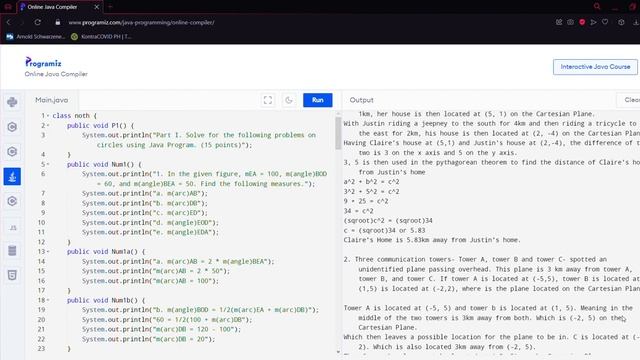Click 'Online Java Compiler' subtitle text
Image resolution: width=640 pixels, height=360 pixels.
[56, 74]
